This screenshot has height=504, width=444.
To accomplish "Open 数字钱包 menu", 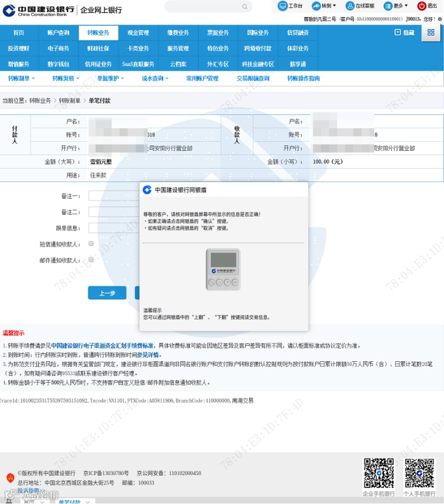I will pyautogui.click(x=58, y=64).
